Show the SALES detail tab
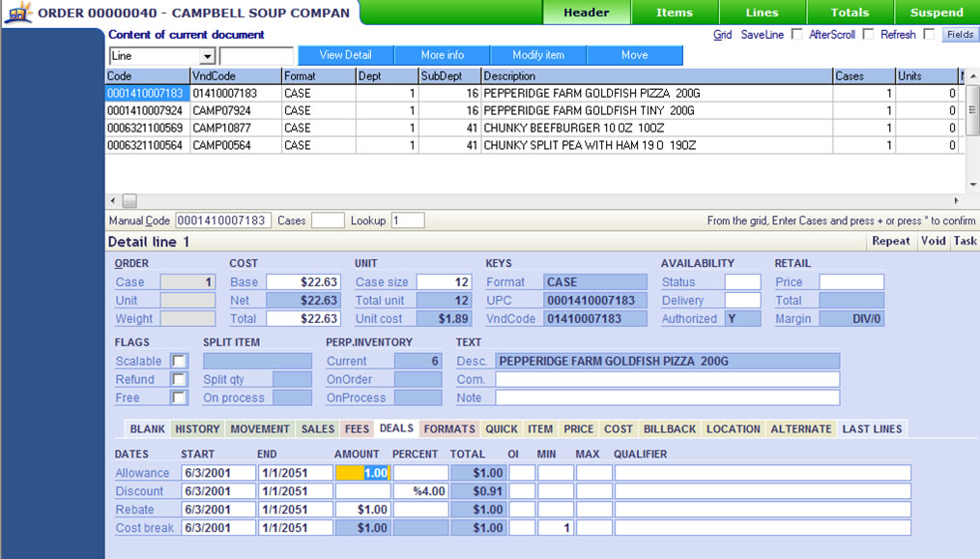The height and width of the screenshot is (559, 980). pyautogui.click(x=318, y=429)
